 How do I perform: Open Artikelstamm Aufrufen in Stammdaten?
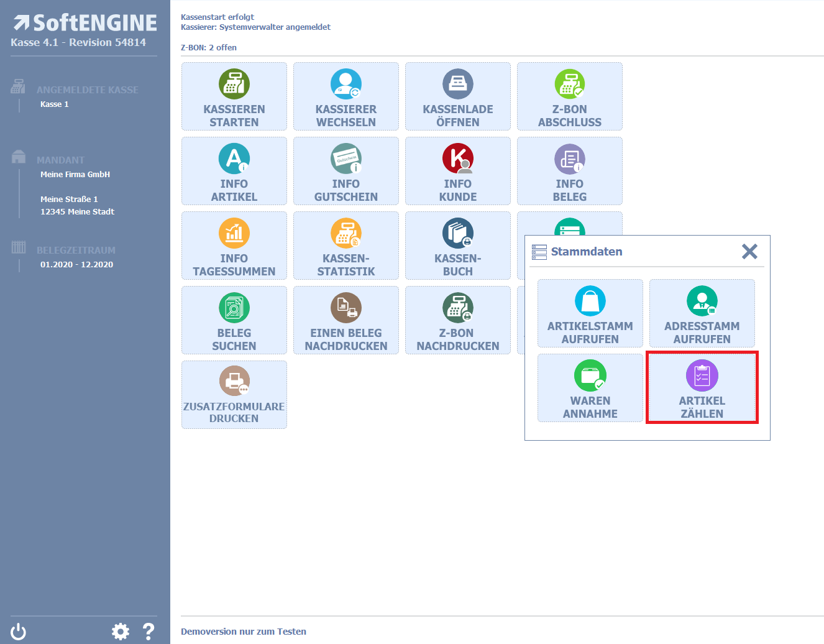590,313
